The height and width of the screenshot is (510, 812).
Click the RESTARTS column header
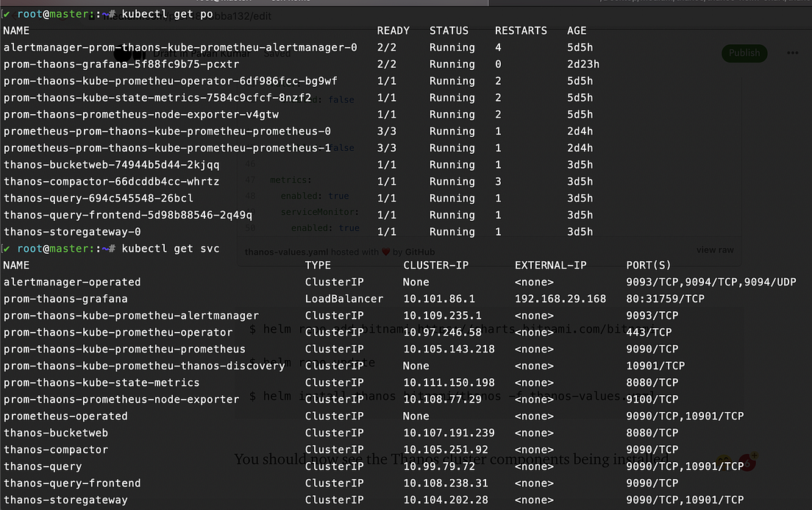pyautogui.click(x=521, y=31)
